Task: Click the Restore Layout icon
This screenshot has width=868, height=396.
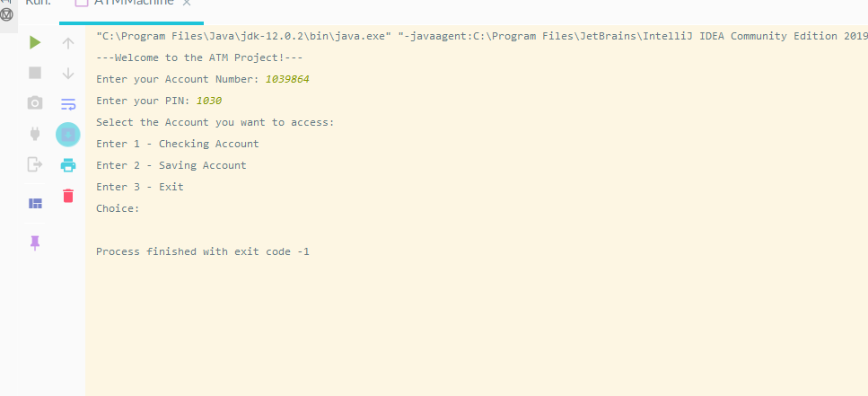Action: [x=35, y=204]
